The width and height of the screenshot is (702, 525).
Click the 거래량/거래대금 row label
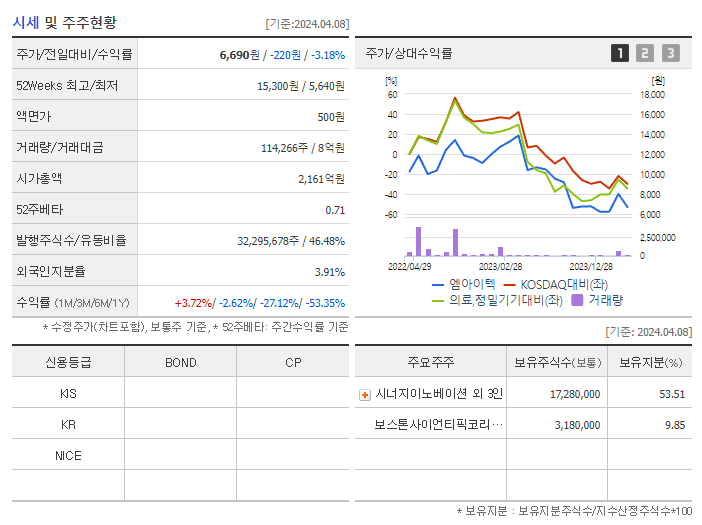pyautogui.click(x=60, y=147)
